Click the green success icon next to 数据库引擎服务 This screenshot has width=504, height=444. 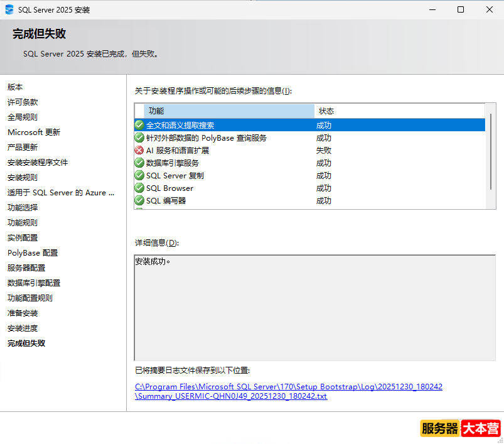coord(139,163)
